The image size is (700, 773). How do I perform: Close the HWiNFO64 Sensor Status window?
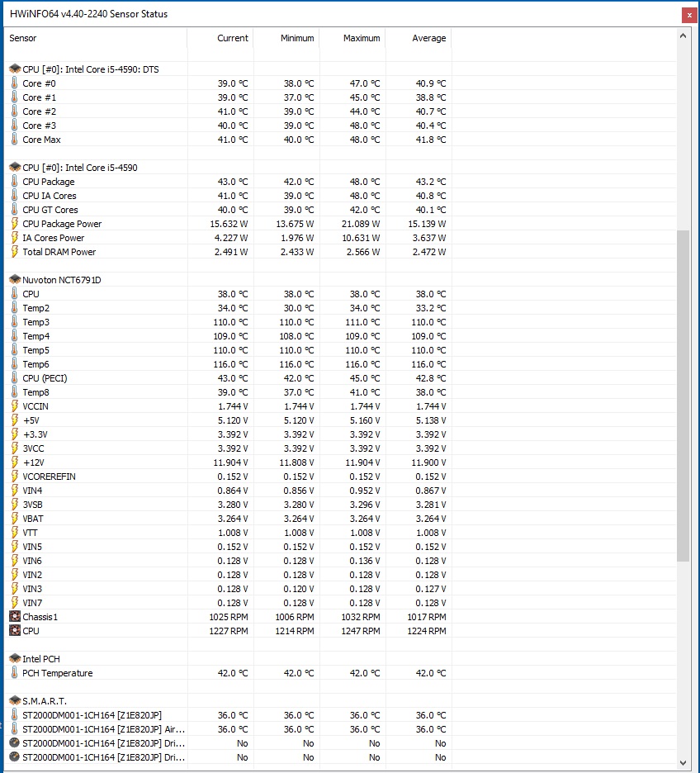point(688,14)
